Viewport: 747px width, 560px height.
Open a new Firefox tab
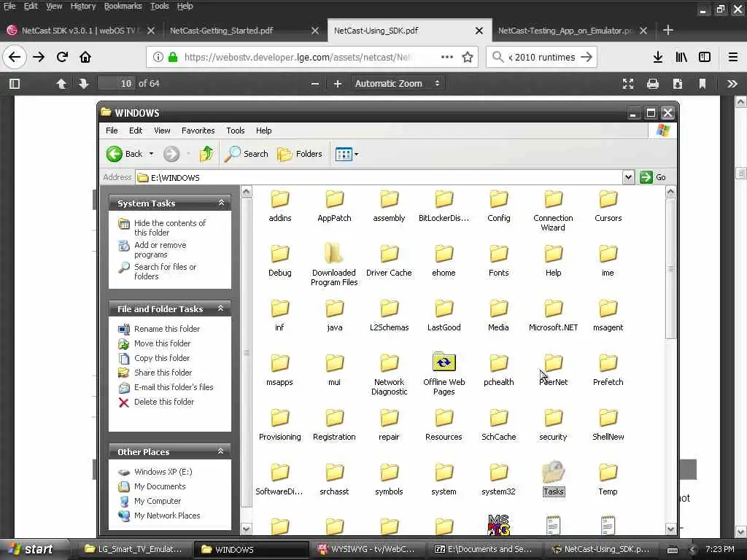click(668, 31)
